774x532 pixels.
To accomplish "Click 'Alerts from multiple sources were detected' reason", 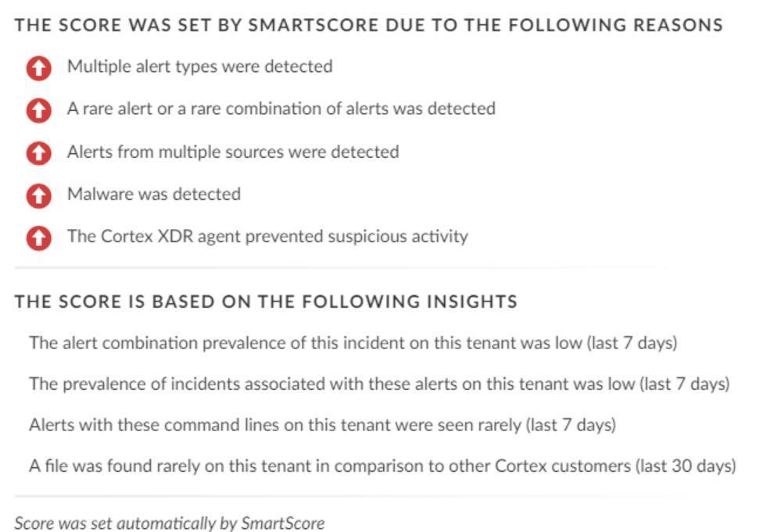I will (233, 152).
